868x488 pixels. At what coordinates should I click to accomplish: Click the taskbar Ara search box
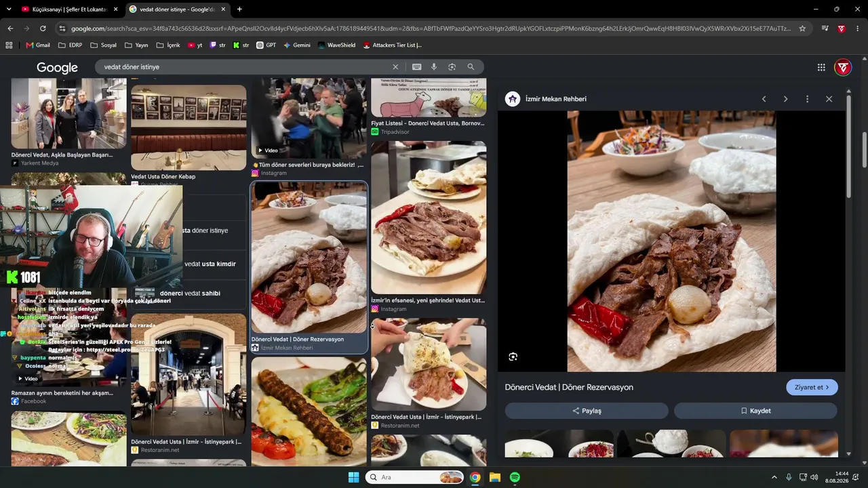point(414,477)
